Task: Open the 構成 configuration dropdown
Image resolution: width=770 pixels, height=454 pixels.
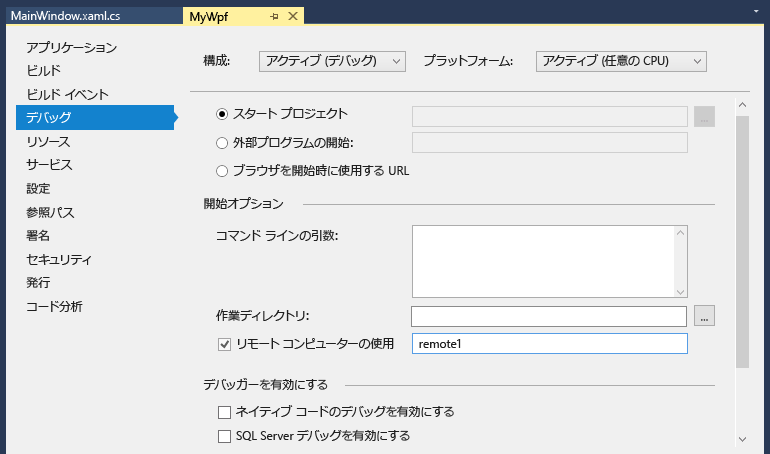Action: 332,61
